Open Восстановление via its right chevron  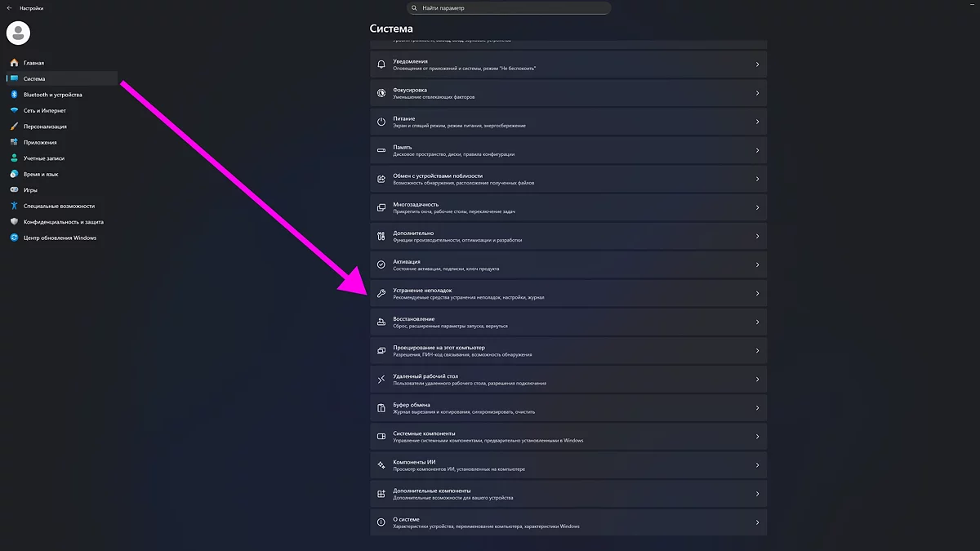click(x=757, y=322)
